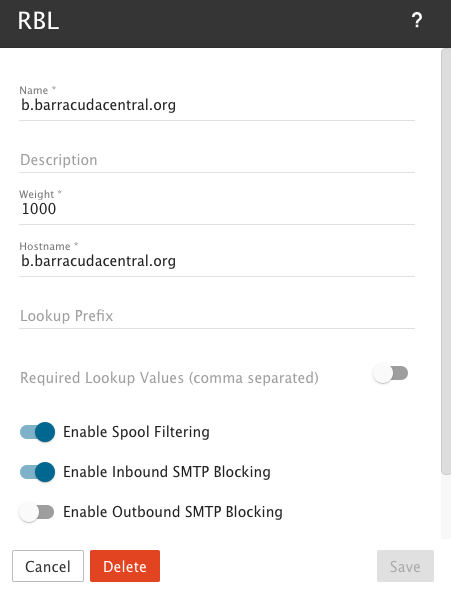Click the Enable Inbound SMTP Blocking label text
Image resolution: width=451 pixels, height=596 pixels.
[167, 472]
